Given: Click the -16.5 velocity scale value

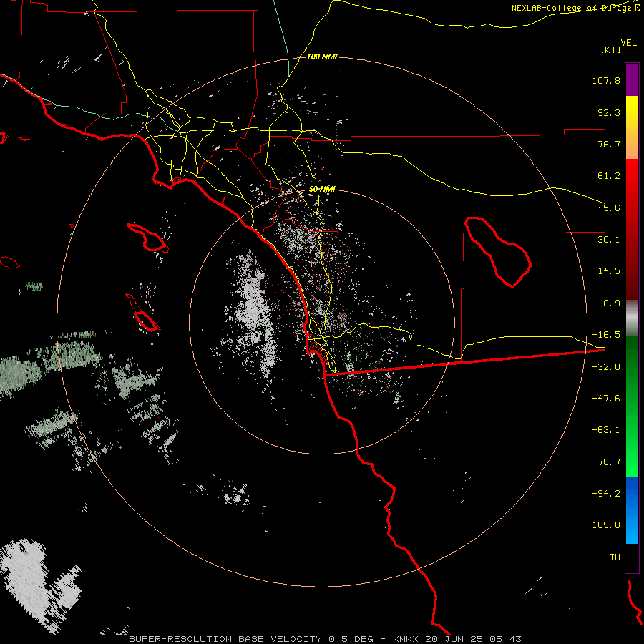Looking at the screenshot, I should [x=606, y=335].
